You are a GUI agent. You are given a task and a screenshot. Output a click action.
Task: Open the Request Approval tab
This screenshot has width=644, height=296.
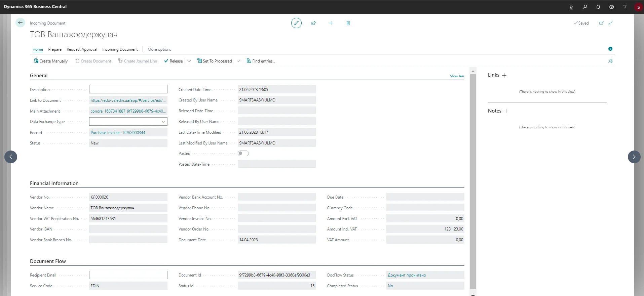click(x=82, y=49)
